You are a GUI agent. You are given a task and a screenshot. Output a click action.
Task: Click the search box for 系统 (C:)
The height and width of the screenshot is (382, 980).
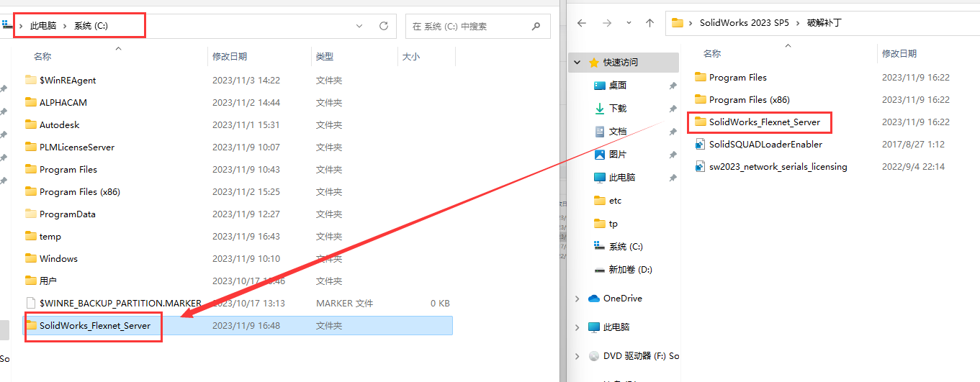point(468,26)
